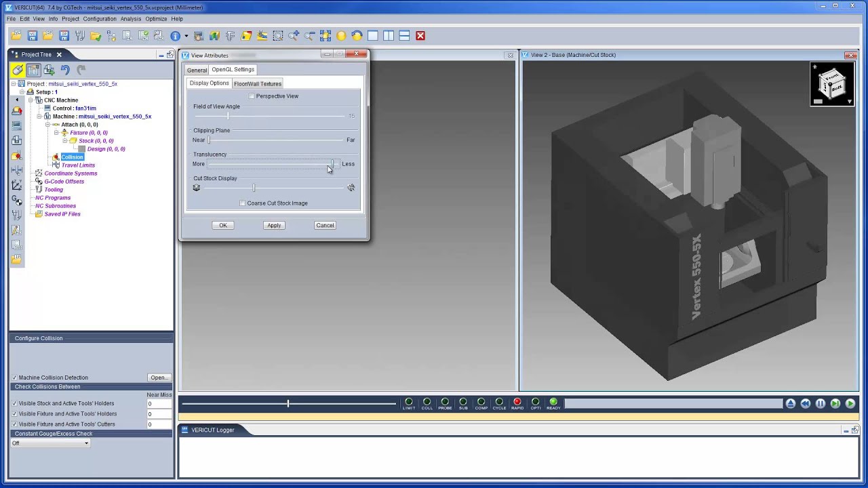Open the dropdown arrow beside Info icon
The height and width of the screenshot is (488, 868).
click(x=186, y=36)
